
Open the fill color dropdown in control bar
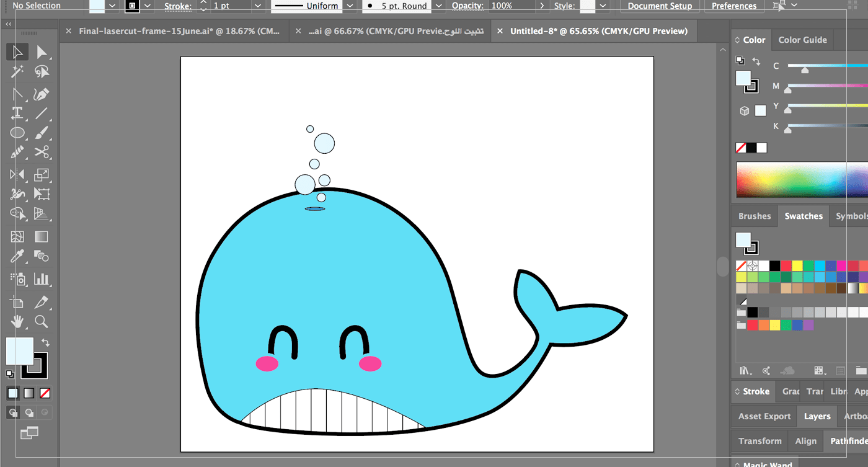coord(112,6)
